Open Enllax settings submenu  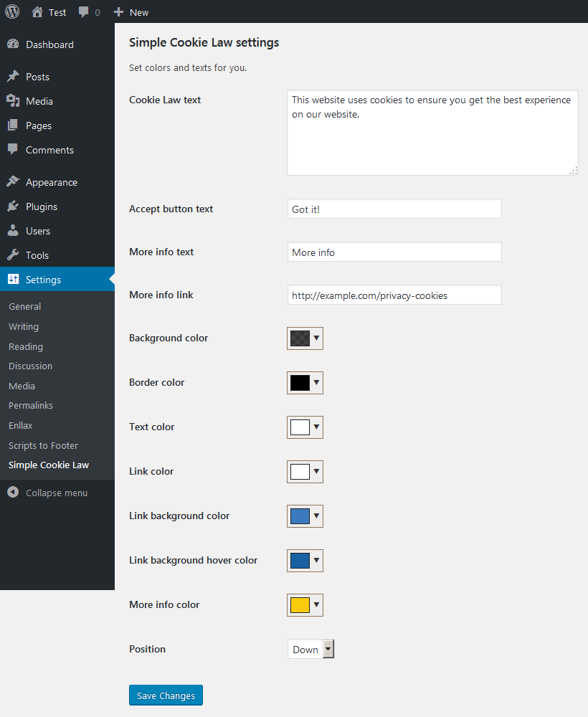coord(21,425)
